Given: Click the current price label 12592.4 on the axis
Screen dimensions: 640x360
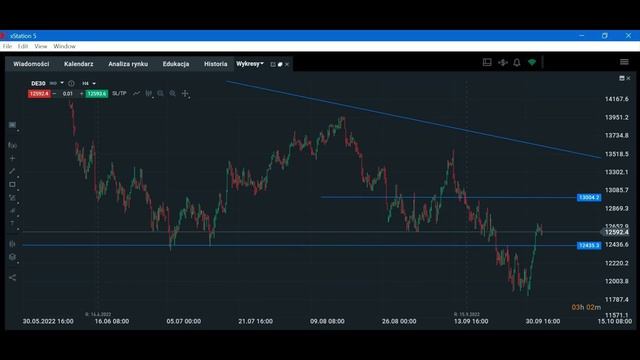Looking at the screenshot, I should pyautogui.click(x=616, y=232).
